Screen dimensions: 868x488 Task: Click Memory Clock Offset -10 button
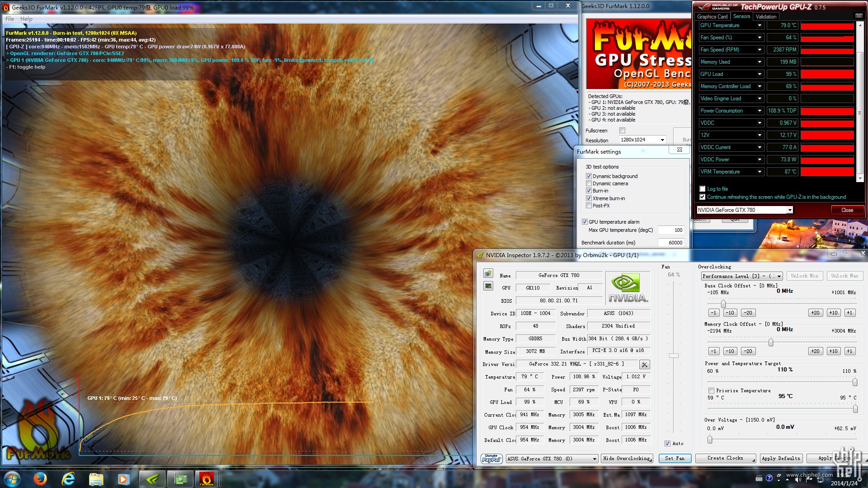point(730,351)
